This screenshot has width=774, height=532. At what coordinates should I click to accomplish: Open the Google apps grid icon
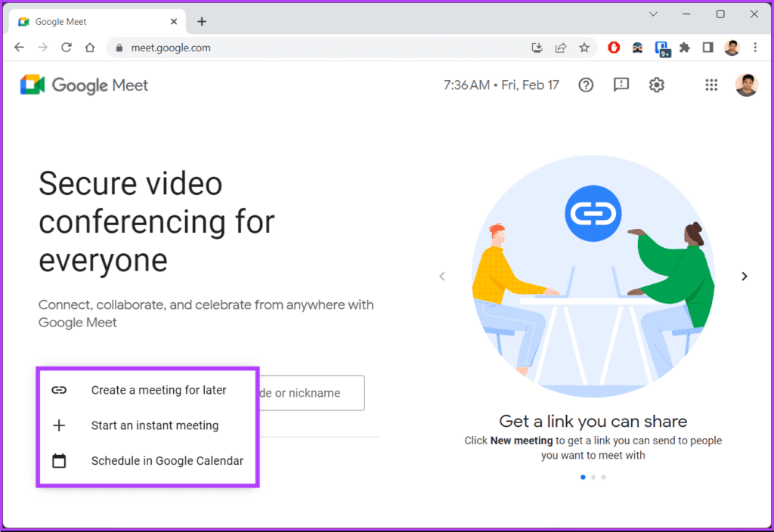pos(711,85)
